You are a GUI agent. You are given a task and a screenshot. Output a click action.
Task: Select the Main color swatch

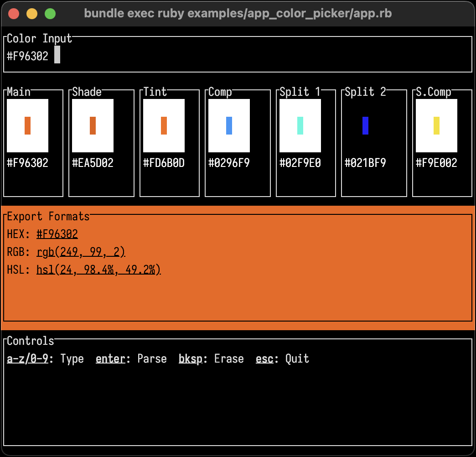pyautogui.click(x=27, y=125)
